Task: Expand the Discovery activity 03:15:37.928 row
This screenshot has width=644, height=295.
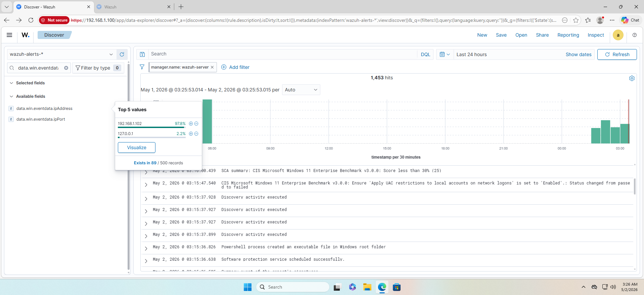Action: 146,199
